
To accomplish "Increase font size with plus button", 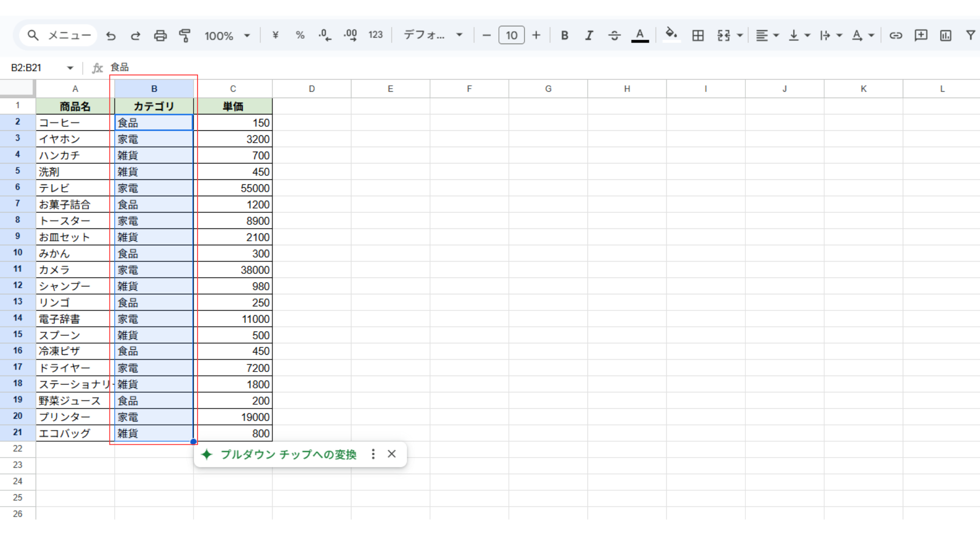I will (x=536, y=36).
